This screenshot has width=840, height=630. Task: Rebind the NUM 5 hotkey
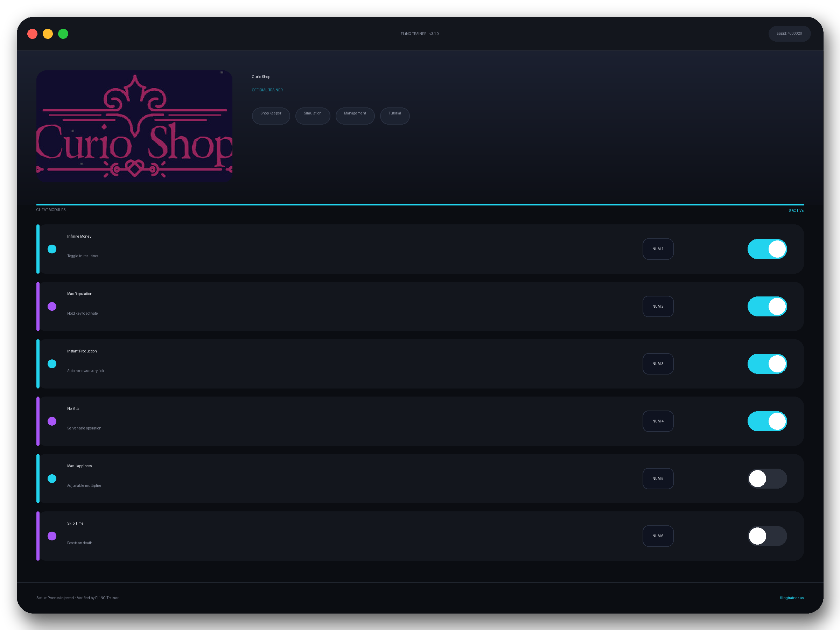pos(658,478)
